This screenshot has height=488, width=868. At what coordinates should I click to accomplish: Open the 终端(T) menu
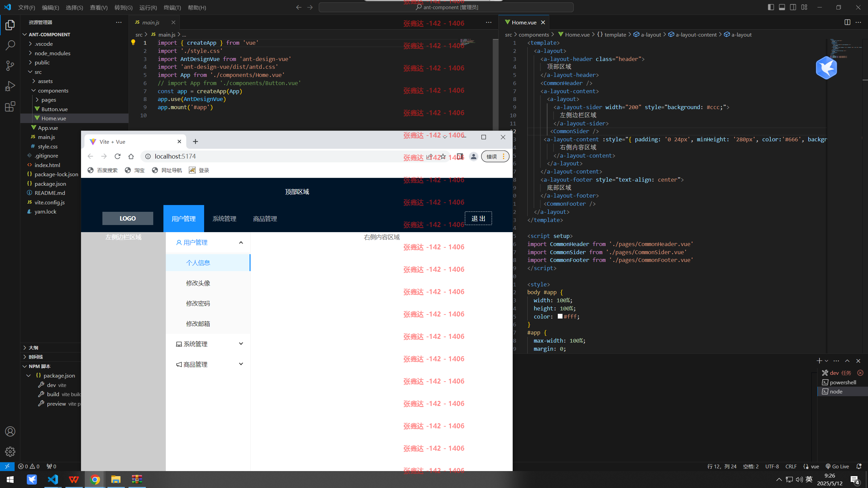click(x=172, y=7)
